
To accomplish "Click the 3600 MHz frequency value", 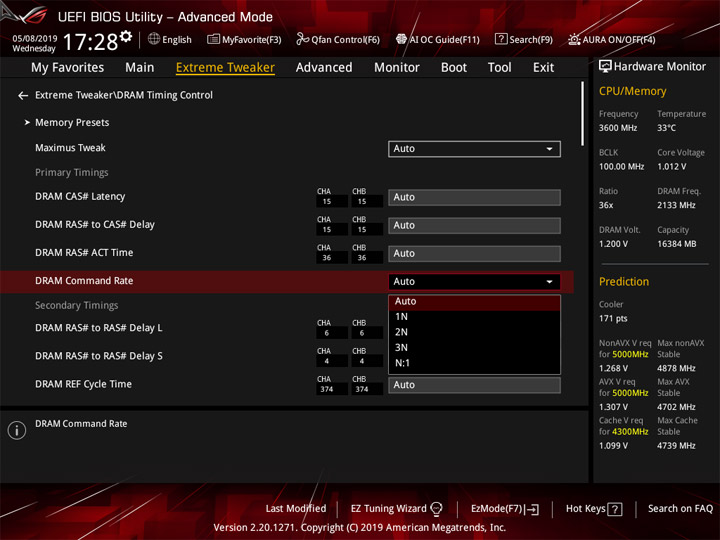I will [x=618, y=128].
